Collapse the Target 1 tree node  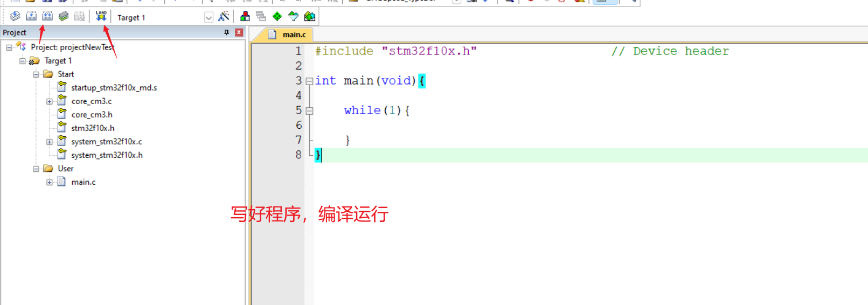point(23,61)
